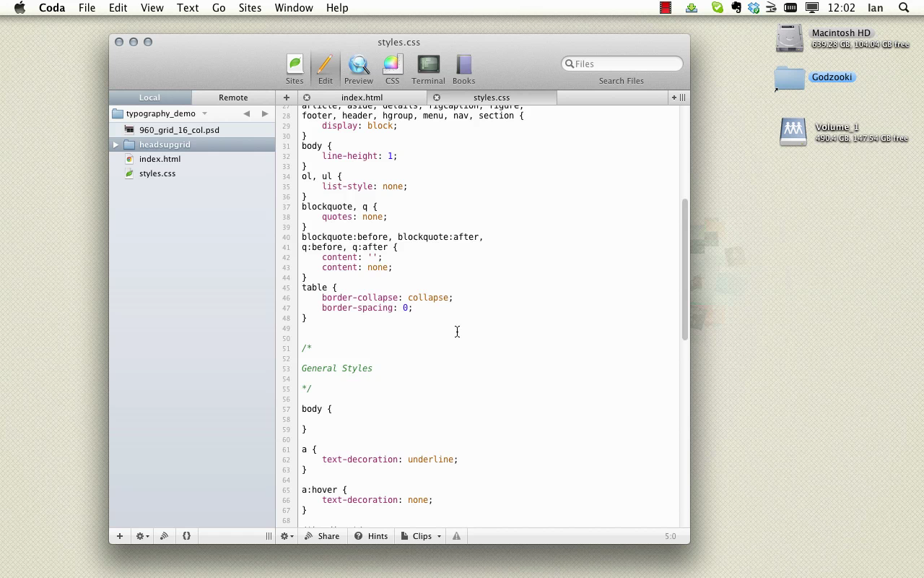Image resolution: width=924 pixels, height=578 pixels.
Task: Switch file browser to Local
Action: point(149,98)
